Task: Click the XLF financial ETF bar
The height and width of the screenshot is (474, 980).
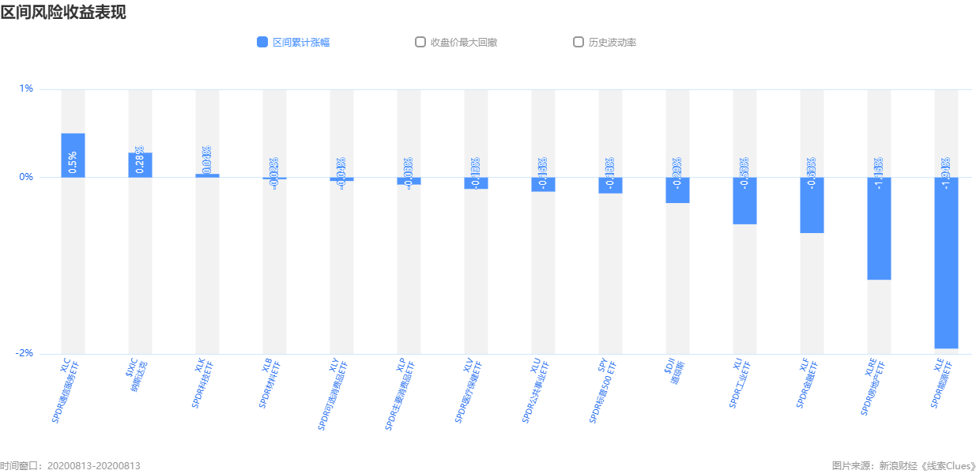Action: [812, 205]
